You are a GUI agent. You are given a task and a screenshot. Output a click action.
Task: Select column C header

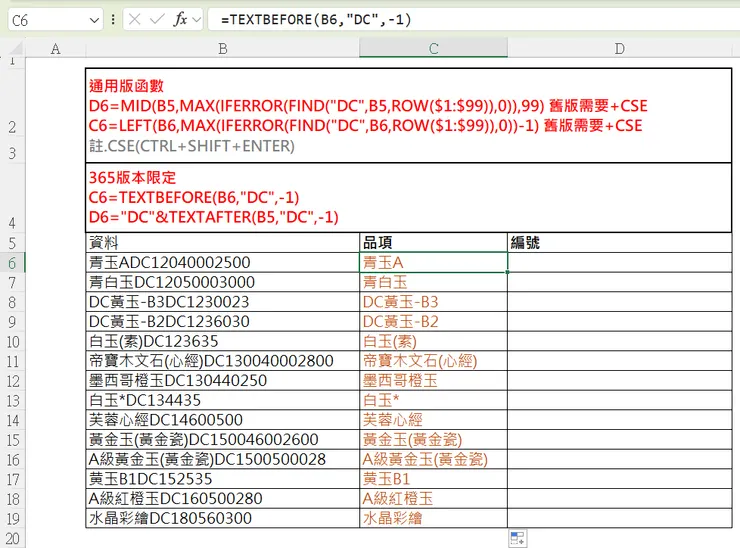coord(433,48)
